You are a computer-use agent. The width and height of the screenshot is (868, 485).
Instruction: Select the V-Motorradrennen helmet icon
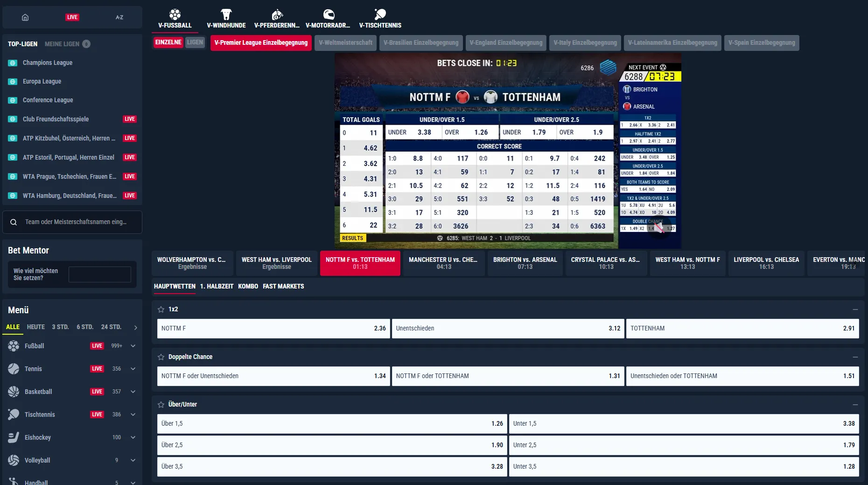tap(329, 14)
